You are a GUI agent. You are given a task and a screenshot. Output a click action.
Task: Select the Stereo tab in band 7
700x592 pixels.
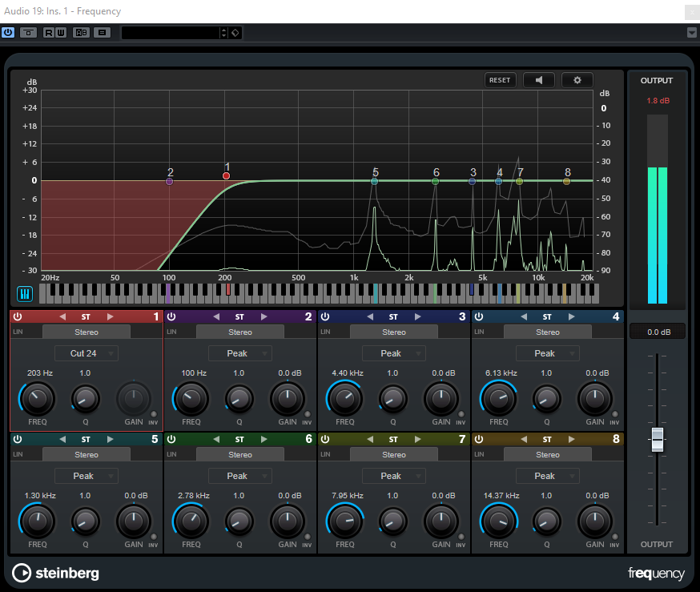tap(394, 454)
